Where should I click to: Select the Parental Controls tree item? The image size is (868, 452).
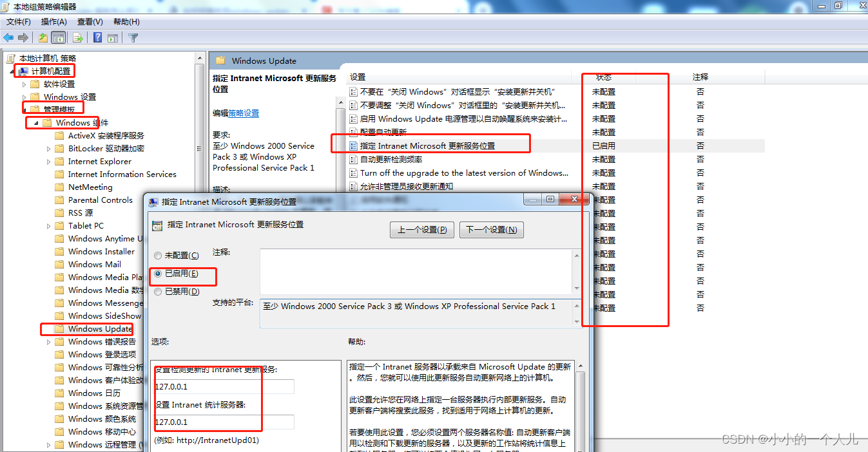pos(101,200)
